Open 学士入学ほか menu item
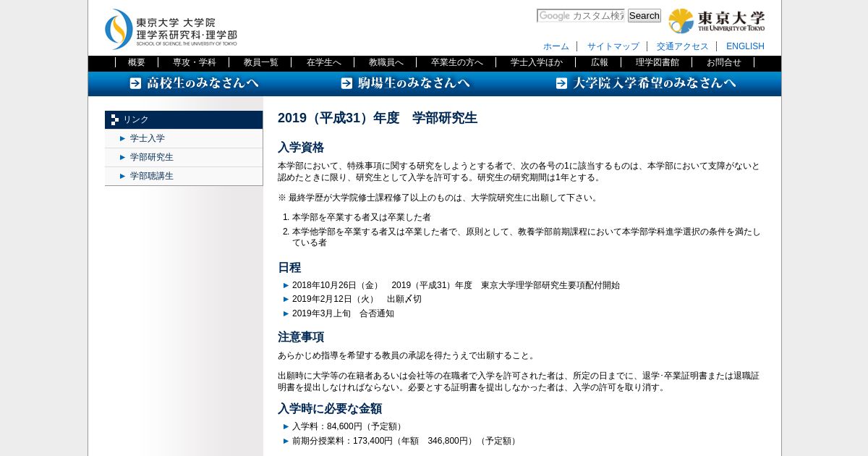Screen dimensions: 868x456 (x=537, y=62)
